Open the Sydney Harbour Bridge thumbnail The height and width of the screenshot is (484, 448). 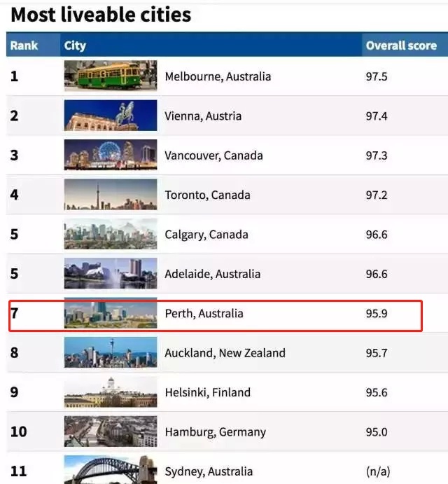tap(111, 469)
